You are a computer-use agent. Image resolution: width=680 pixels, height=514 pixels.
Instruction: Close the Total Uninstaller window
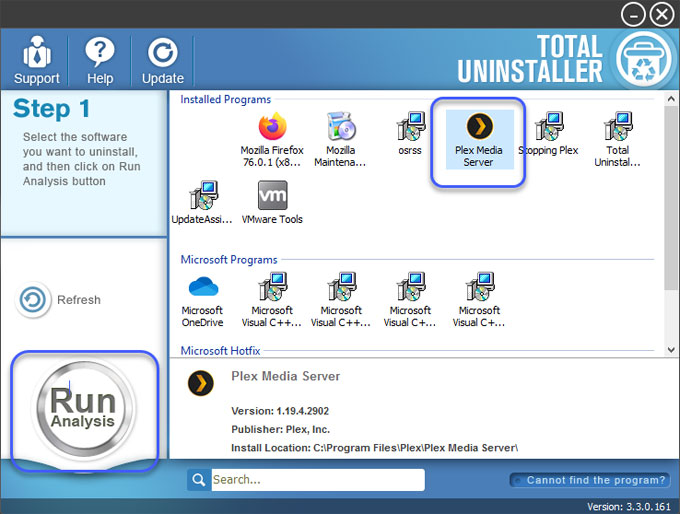(x=662, y=15)
